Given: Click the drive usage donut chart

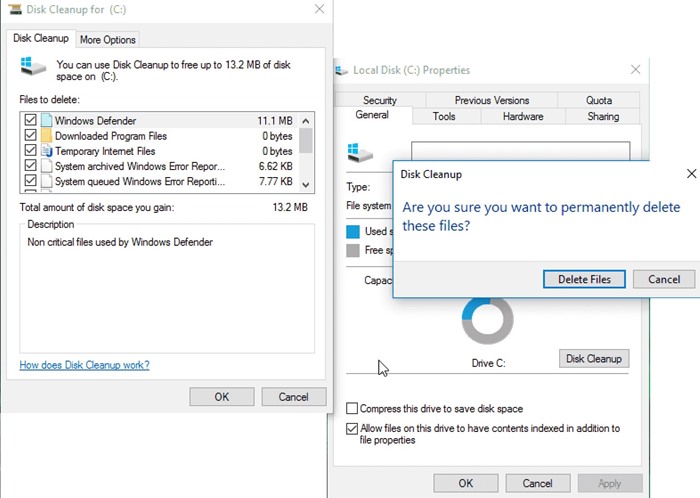Looking at the screenshot, I should coord(488,321).
